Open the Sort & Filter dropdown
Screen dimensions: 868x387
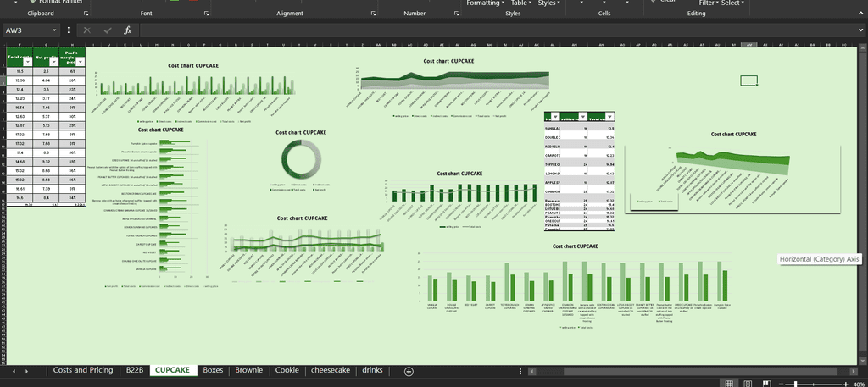(x=709, y=3)
